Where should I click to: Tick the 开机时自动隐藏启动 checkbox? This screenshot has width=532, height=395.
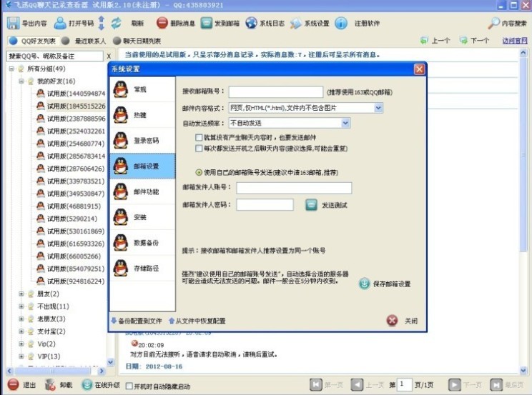129,386
